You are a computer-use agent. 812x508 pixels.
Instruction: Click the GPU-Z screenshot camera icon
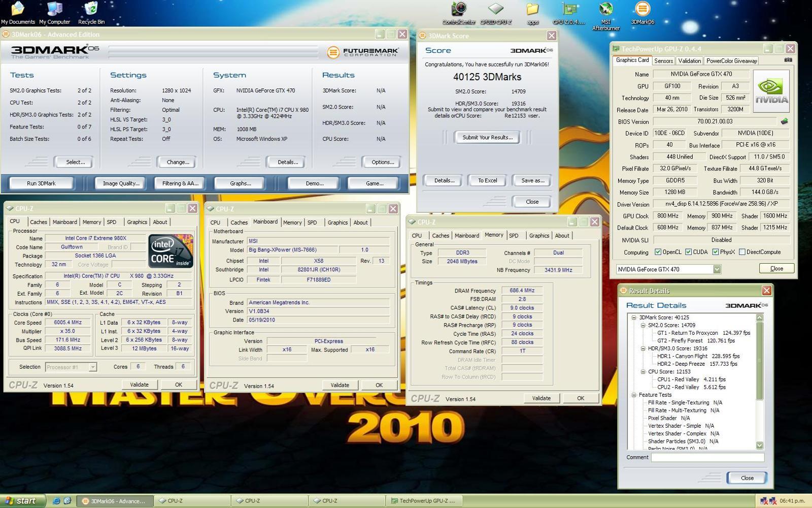[x=788, y=60]
